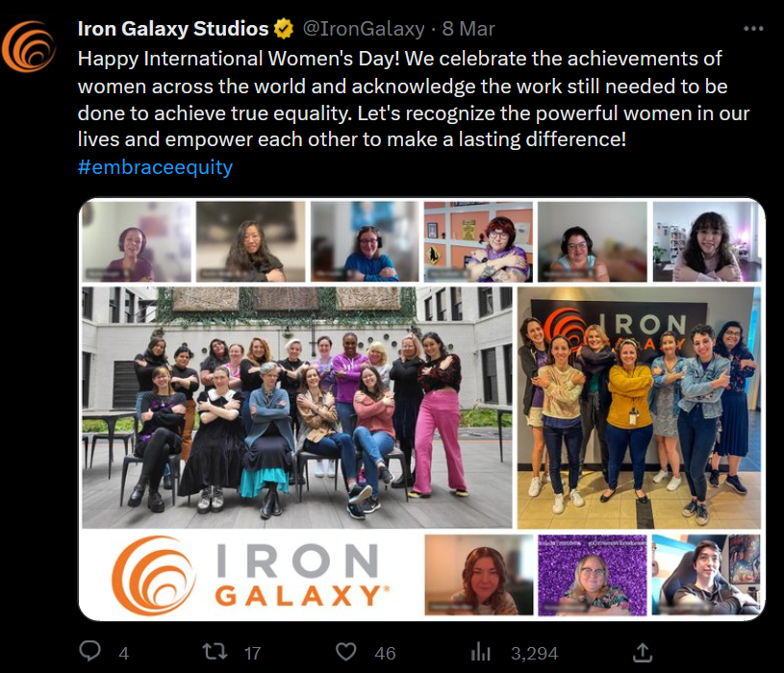
Task: Click the share upload arrow icon
Action: tap(644, 652)
